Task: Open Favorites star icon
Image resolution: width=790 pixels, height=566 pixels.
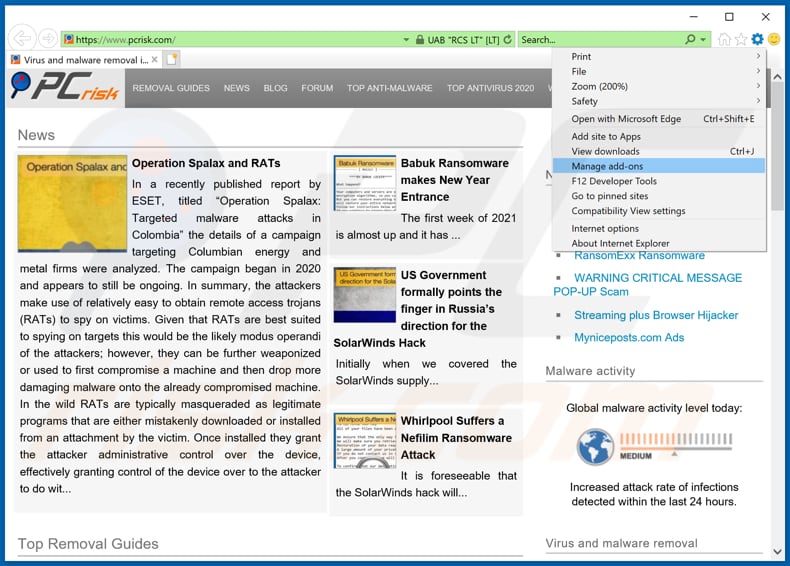Action: [741, 39]
